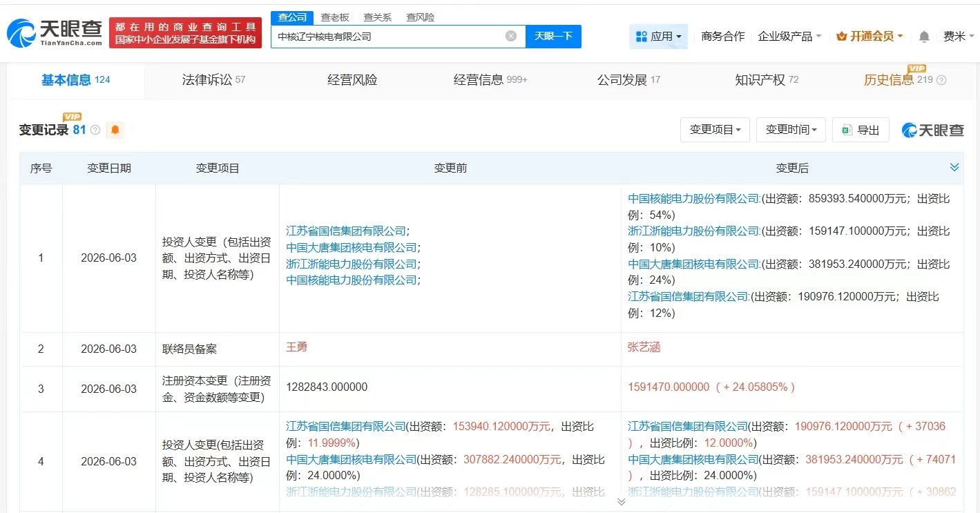The width and height of the screenshot is (980, 513).
Task: Click the 投资人变更 change item in row 4
Action: tap(217, 461)
